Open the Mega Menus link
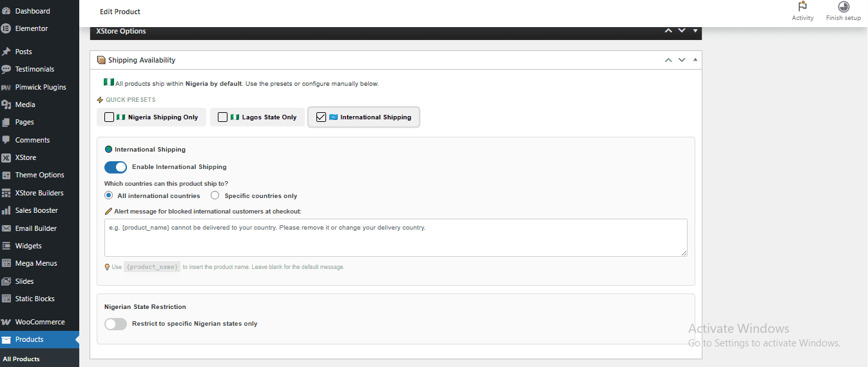The image size is (868, 367). coord(36,263)
